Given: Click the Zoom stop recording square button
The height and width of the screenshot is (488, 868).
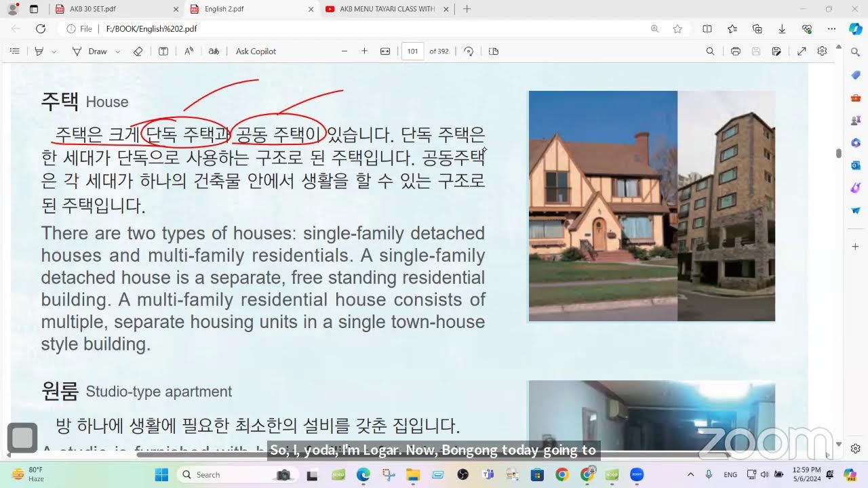Looking at the screenshot, I should click(x=22, y=438).
